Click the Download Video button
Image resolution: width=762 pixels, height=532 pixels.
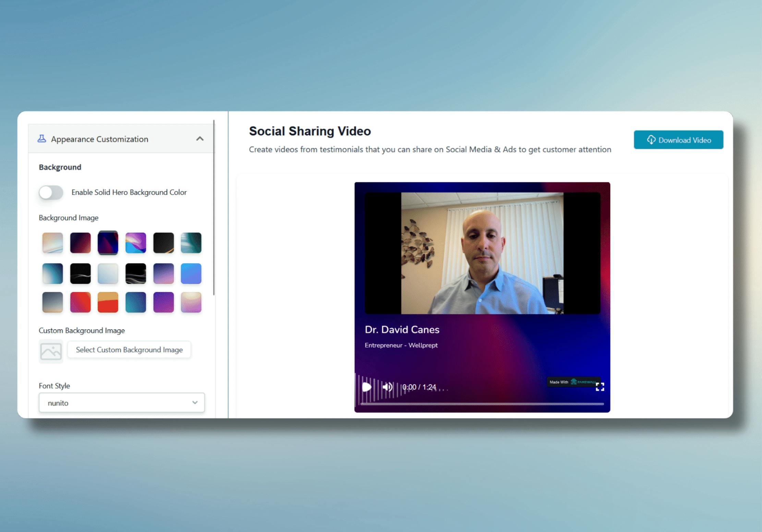pos(678,140)
